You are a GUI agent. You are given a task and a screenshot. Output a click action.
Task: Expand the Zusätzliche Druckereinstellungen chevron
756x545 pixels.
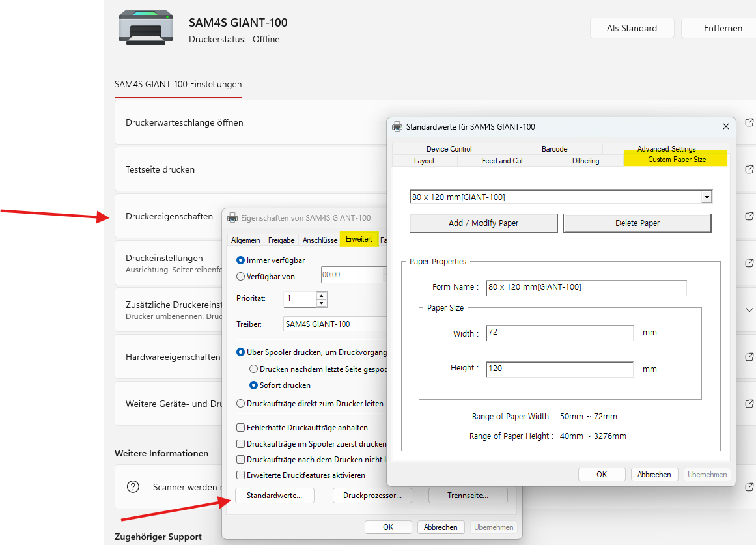tap(749, 310)
